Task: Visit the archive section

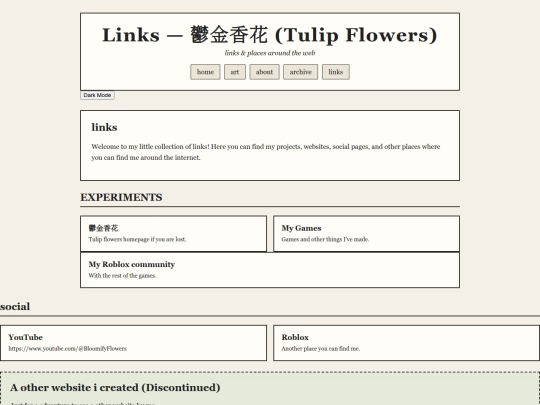Action: click(300, 72)
